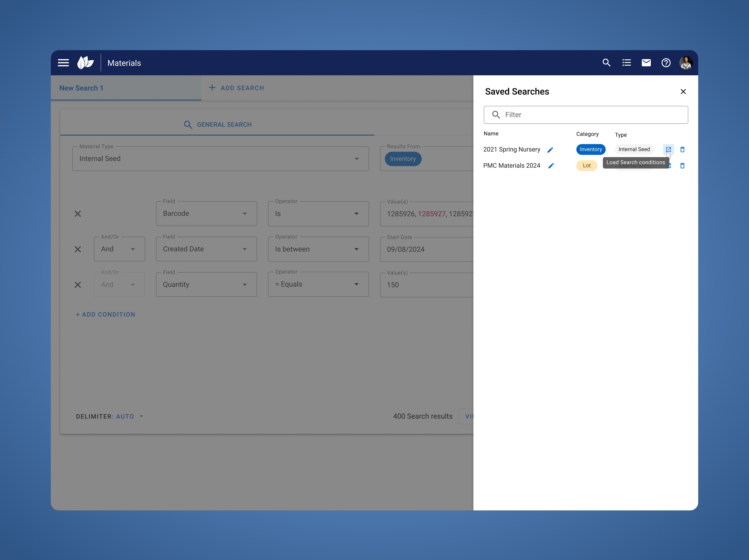The height and width of the screenshot is (560, 749).
Task: Click Add Condition link
Action: (x=106, y=315)
